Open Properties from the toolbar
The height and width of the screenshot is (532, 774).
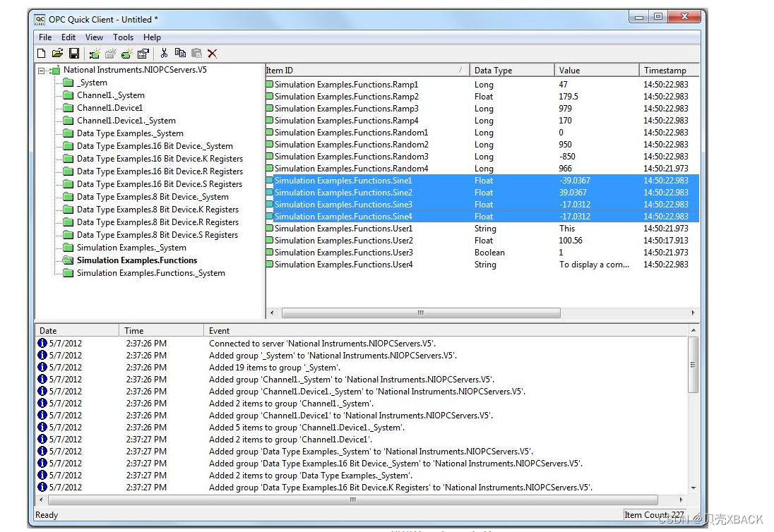pyautogui.click(x=143, y=53)
